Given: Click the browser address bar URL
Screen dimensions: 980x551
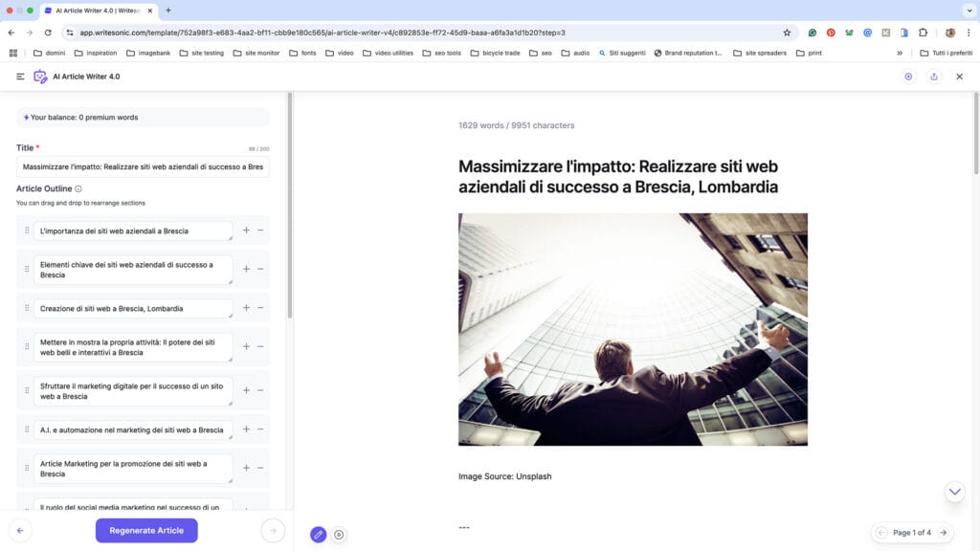Looking at the screenshot, I should click(x=323, y=33).
